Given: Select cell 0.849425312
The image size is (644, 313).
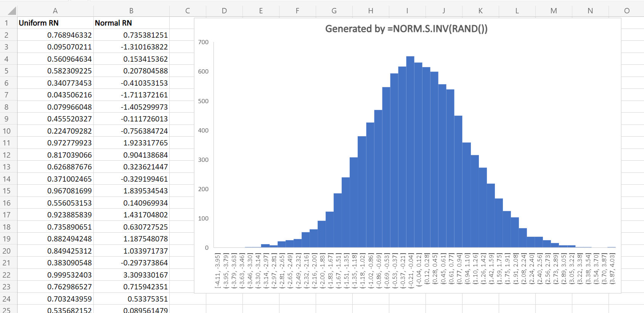Looking at the screenshot, I should coord(55,251).
